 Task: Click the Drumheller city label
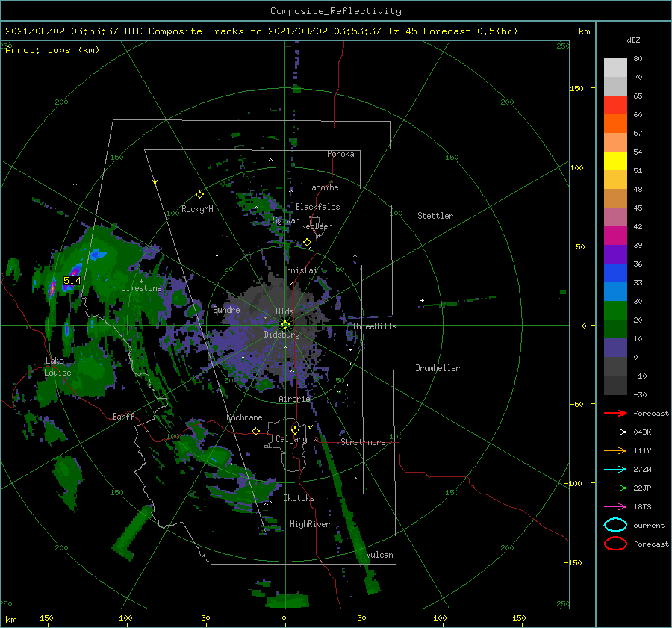[x=438, y=368]
